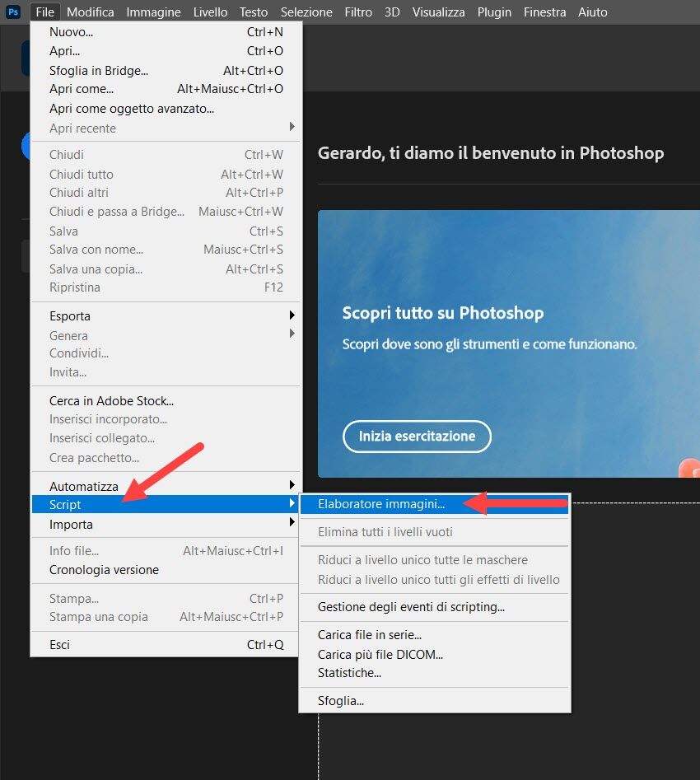Click the Photoshop Ps logo icon

tap(12, 12)
